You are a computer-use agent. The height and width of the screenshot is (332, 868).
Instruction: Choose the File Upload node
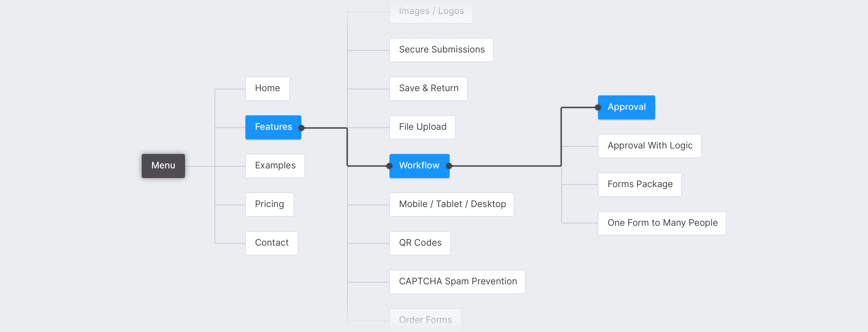(x=422, y=127)
